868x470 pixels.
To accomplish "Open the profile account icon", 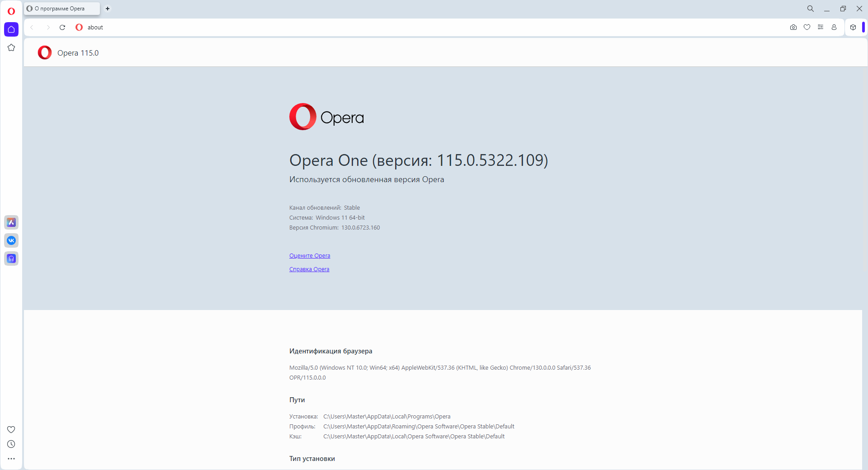I will point(834,27).
